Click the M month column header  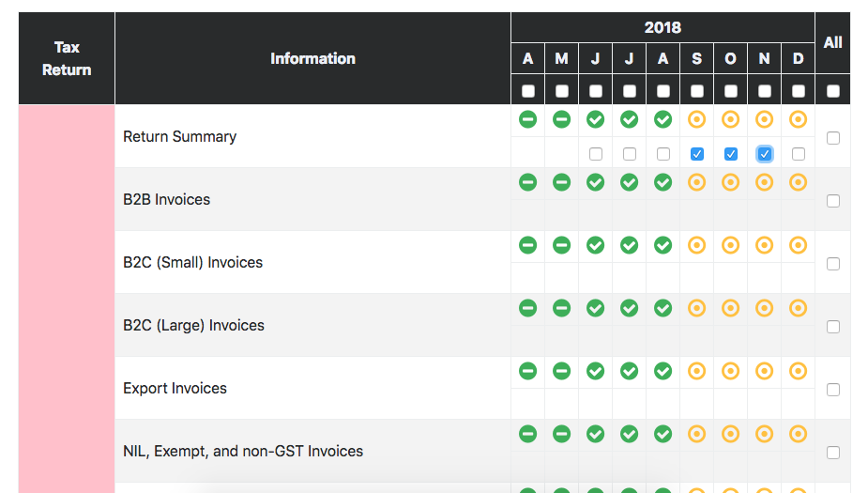click(561, 59)
